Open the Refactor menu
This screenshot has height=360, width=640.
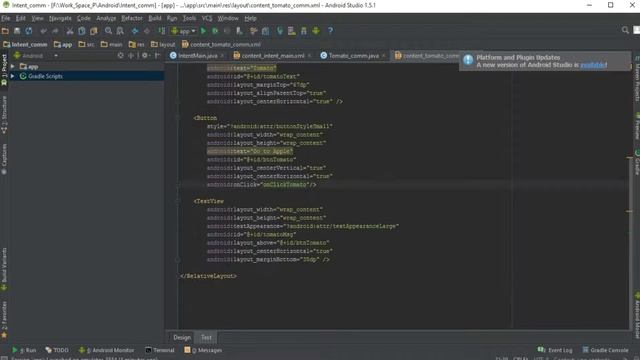point(132,18)
